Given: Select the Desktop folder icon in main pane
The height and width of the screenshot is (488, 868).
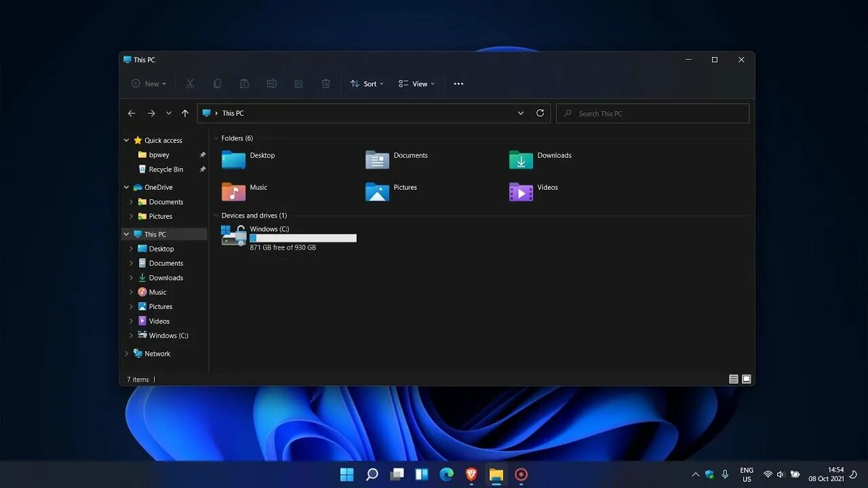Looking at the screenshot, I should (233, 159).
